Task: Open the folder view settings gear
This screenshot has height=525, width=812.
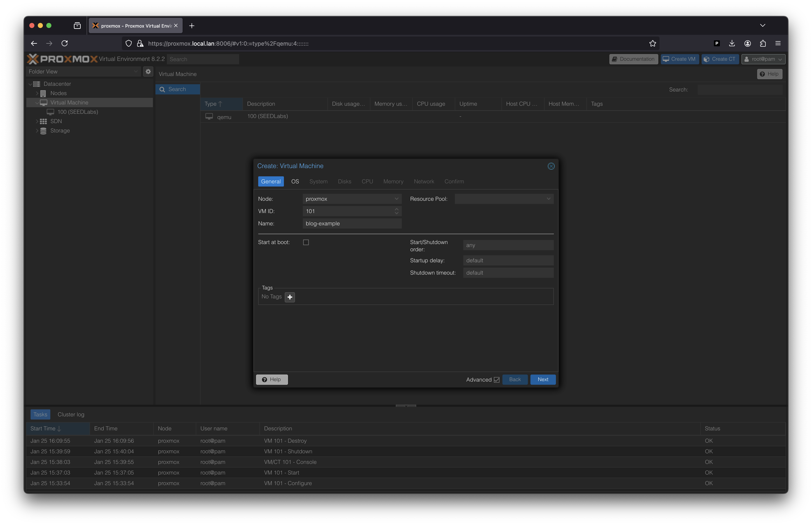Action: (x=148, y=72)
